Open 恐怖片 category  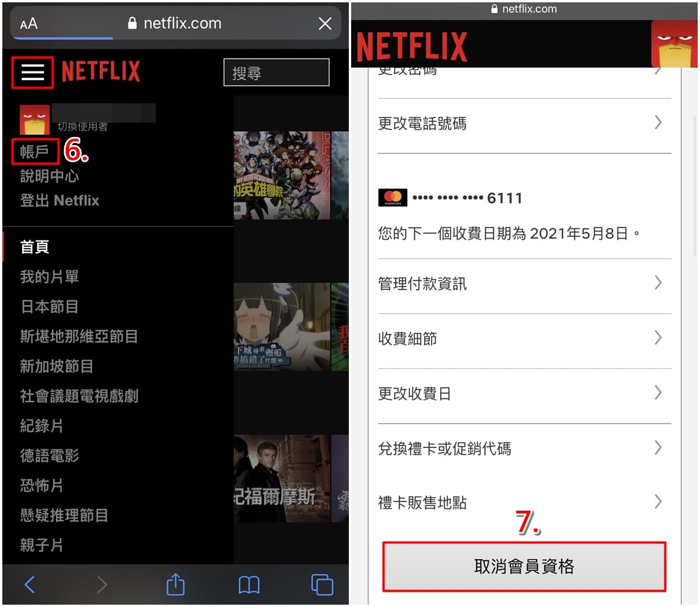pos(41,485)
